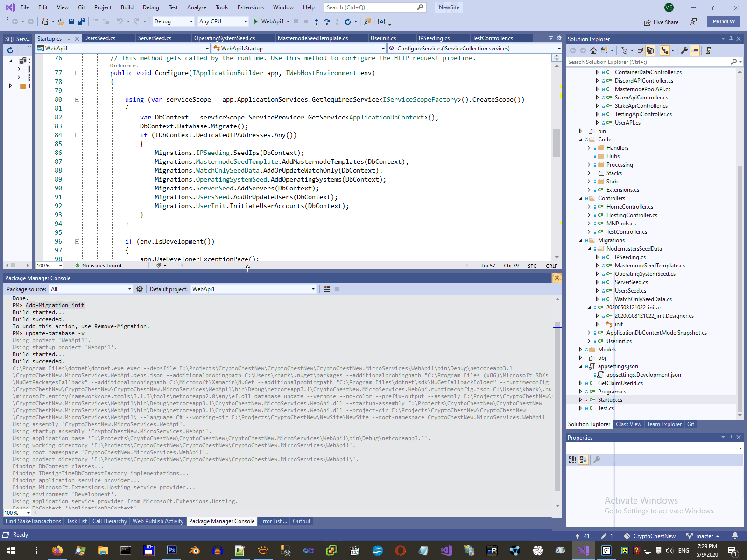Expand Startup.cs node in Solution Explorer
This screenshot has width=747, height=560.
coord(581,400)
